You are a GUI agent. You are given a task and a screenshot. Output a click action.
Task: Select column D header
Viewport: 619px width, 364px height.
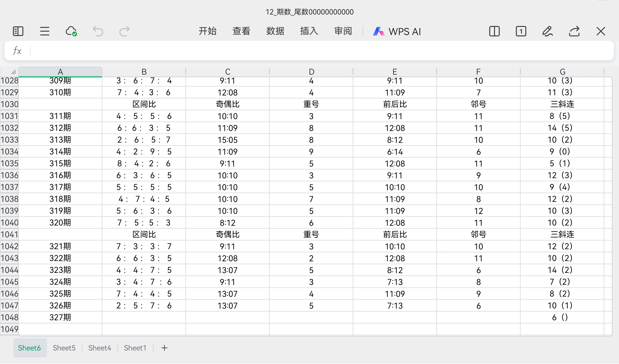point(311,72)
